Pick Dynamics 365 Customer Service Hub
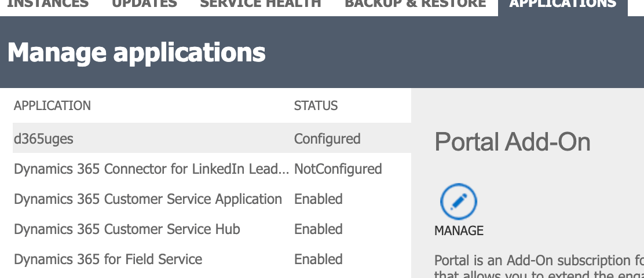 point(127,229)
